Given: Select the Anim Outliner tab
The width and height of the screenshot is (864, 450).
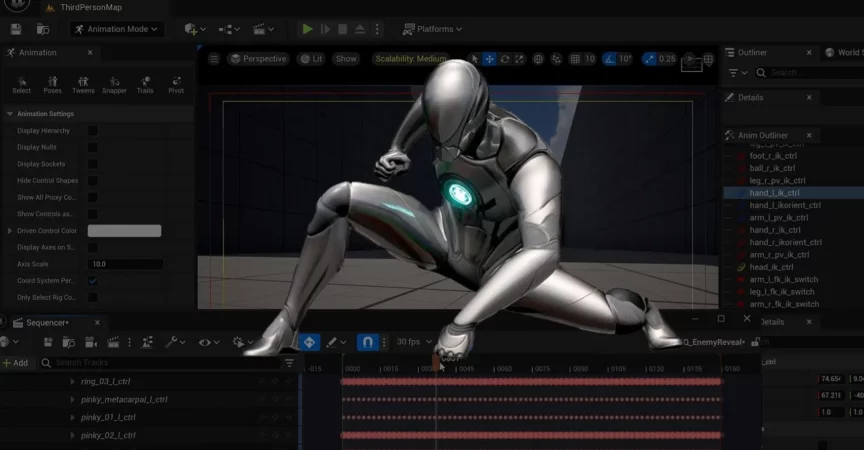Looking at the screenshot, I should click(762, 135).
